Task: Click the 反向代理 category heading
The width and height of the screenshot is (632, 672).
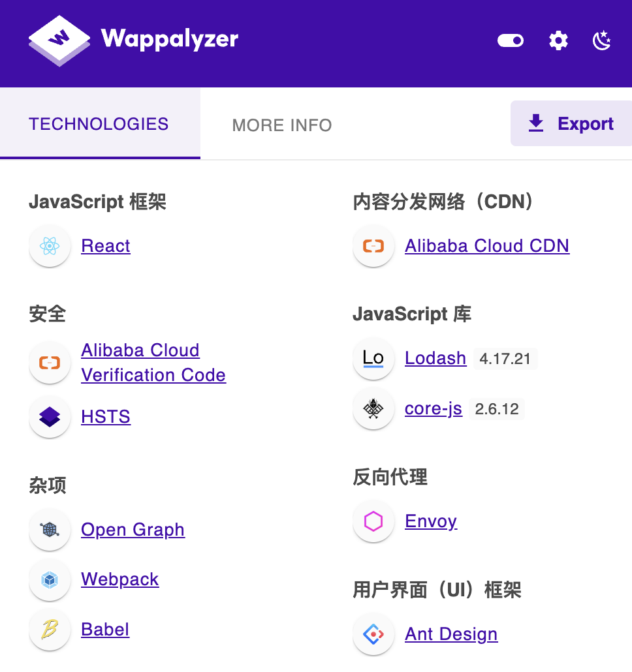Action: (390, 477)
